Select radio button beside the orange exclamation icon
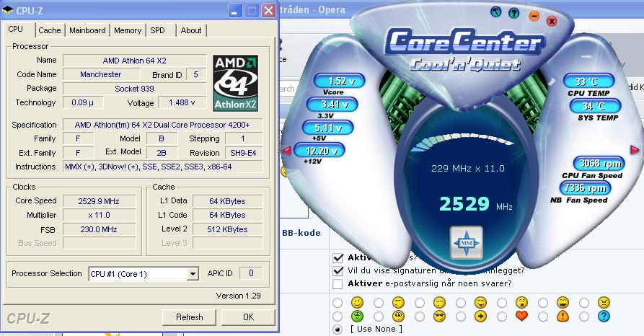Screen dimensions: 644x336 pos(543,317)
